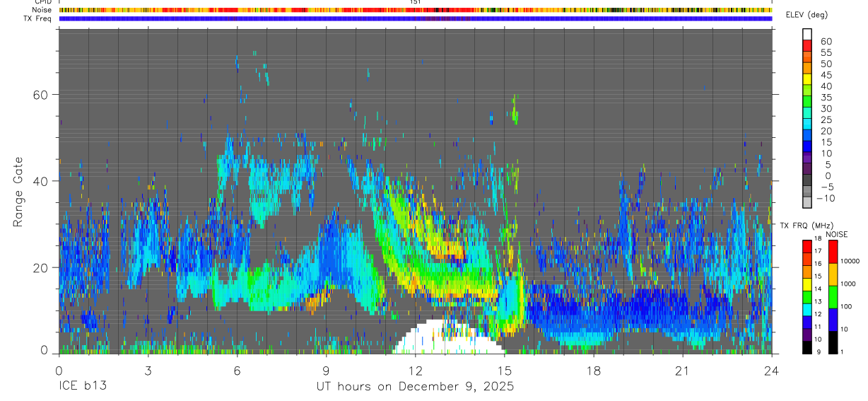Viewport: 868px width, 401px height.
Task: Click the yellow ELEV swatch between 40 and 45
Action: click(x=807, y=79)
